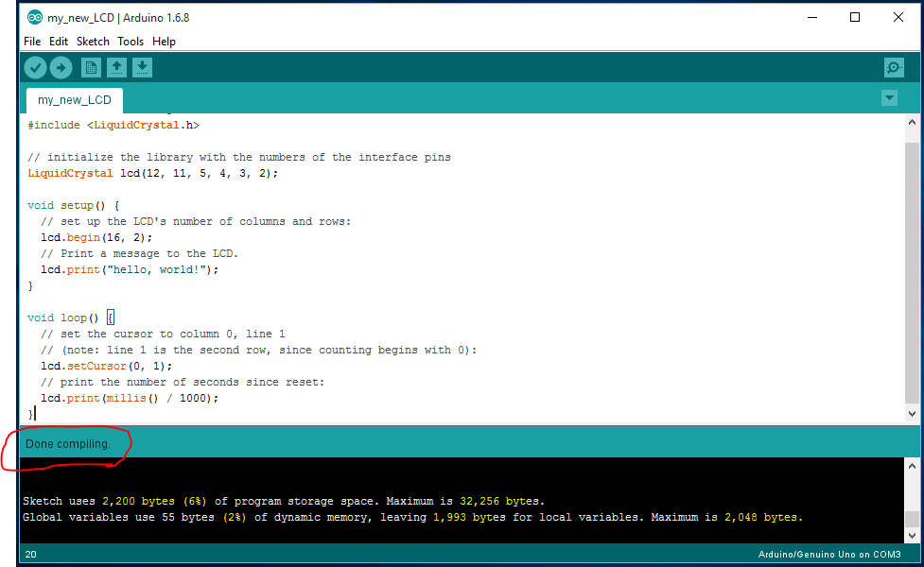
Task: Click the console scrollbar down arrow
Action: click(x=912, y=534)
